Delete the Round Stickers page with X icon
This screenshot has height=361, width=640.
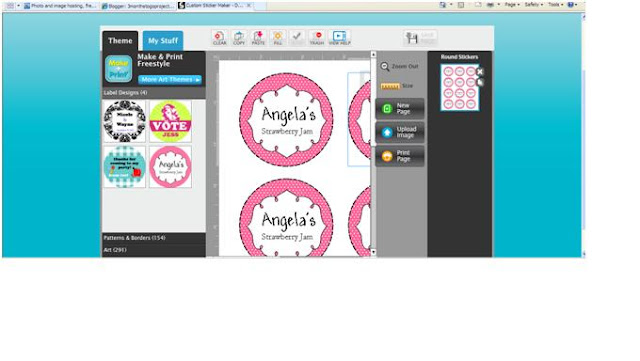pos(480,71)
